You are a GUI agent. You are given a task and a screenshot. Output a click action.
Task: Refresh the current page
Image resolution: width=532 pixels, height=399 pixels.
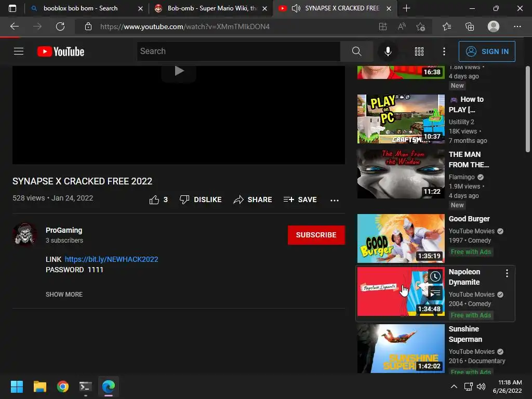(60, 26)
